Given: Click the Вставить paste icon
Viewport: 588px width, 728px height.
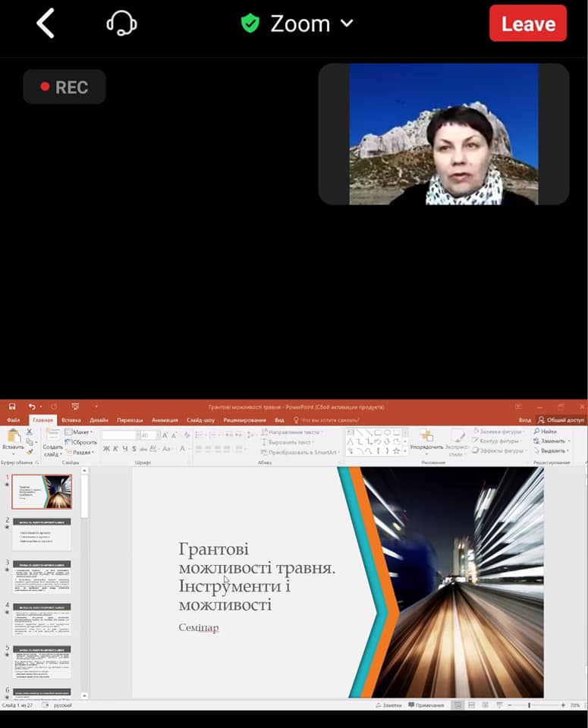Looking at the screenshot, I should click(13, 439).
